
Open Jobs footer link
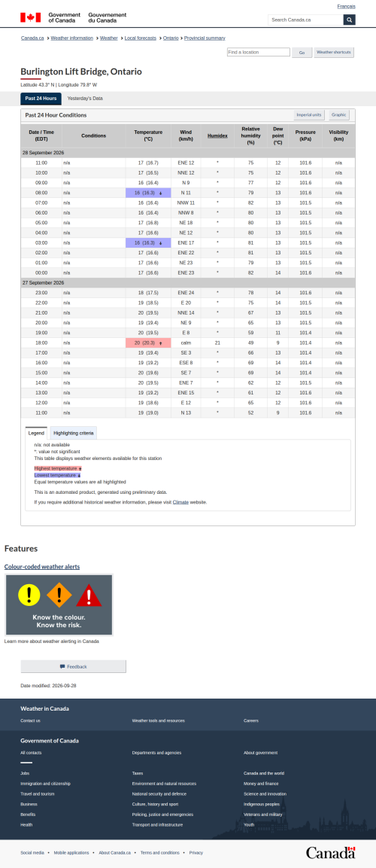(25, 773)
